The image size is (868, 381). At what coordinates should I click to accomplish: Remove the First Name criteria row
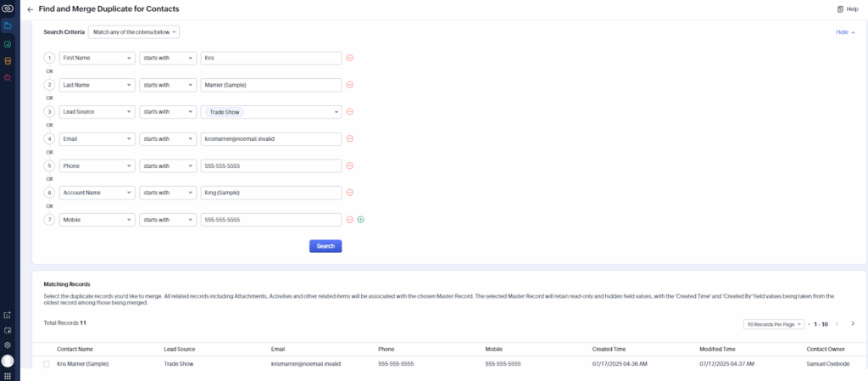[x=349, y=58]
